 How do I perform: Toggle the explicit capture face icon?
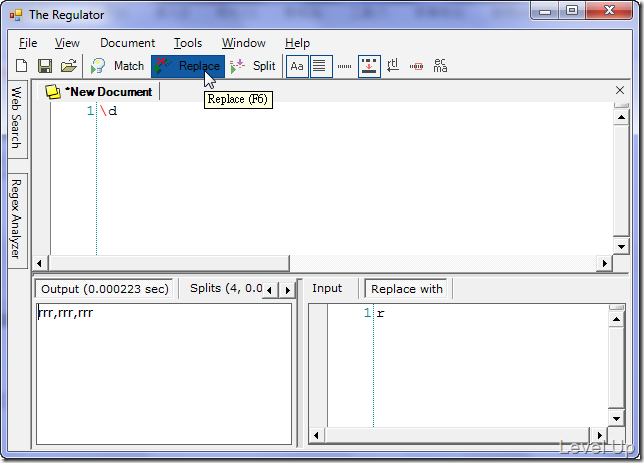tap(369, 66)
